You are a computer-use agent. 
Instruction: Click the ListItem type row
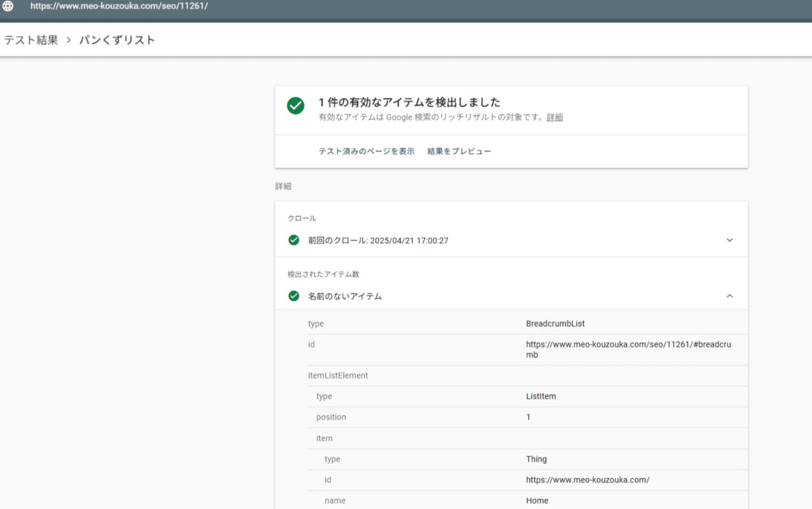pos(540,396)
